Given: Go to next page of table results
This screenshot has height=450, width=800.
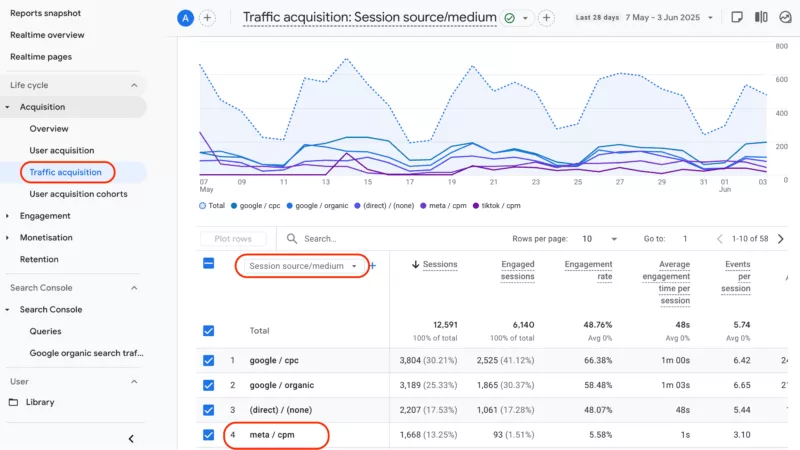Looking at the screenshot, I should click(x=780, y=239).
